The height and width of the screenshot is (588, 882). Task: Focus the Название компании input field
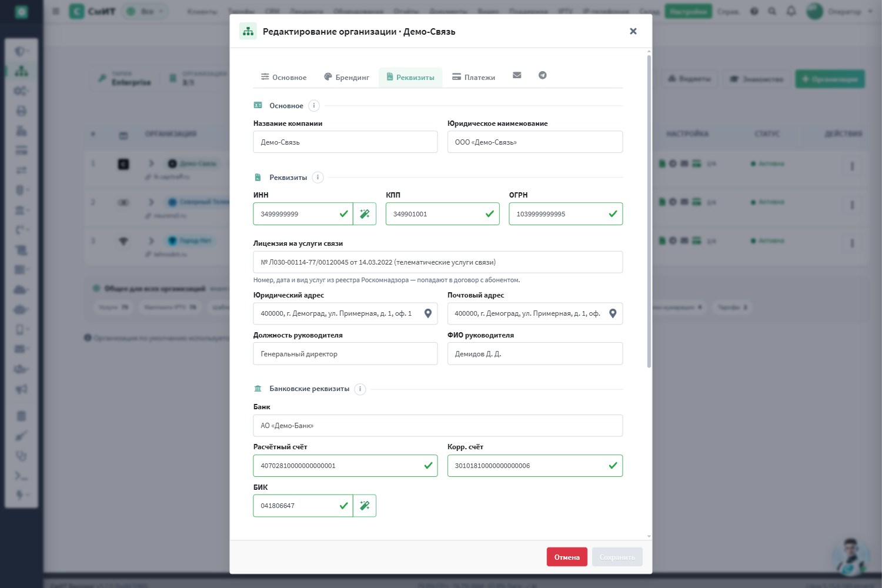click(x=345, y=142)
